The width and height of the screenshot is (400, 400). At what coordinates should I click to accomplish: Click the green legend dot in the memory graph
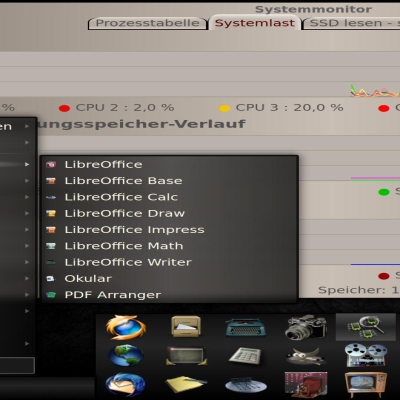point(384,192)
